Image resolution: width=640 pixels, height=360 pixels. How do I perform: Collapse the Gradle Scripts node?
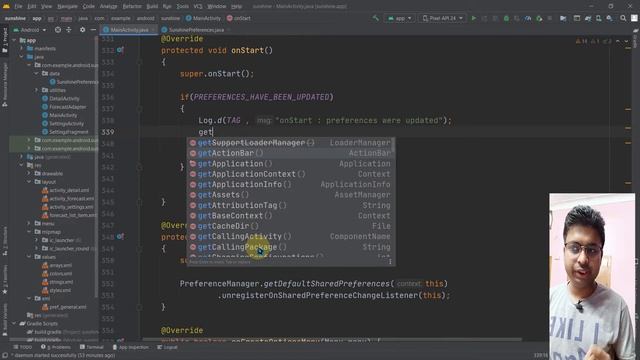click(15, 323)
